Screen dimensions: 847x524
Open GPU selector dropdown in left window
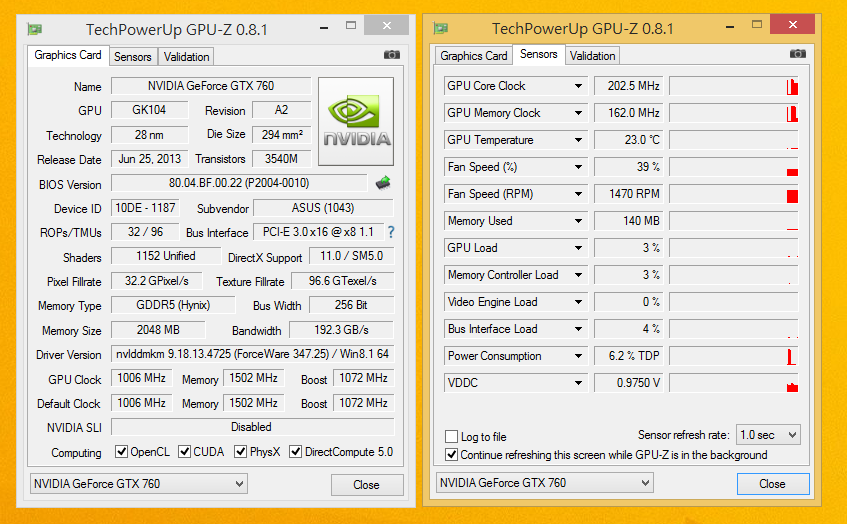139,484
